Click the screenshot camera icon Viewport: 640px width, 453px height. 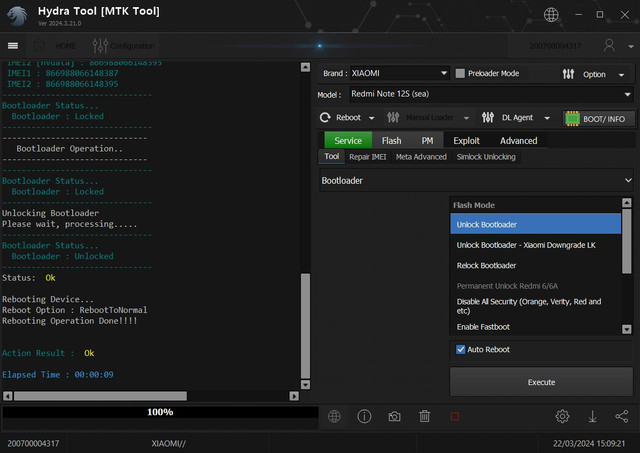(x=394, y=416)
